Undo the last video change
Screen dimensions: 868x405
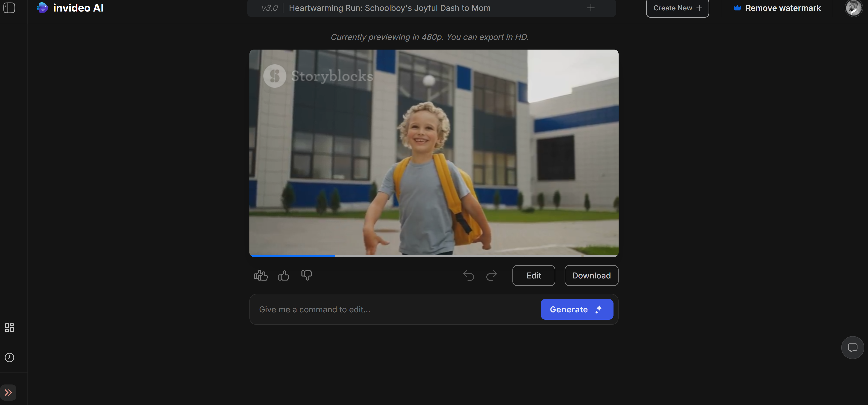[x=468, y=275]
